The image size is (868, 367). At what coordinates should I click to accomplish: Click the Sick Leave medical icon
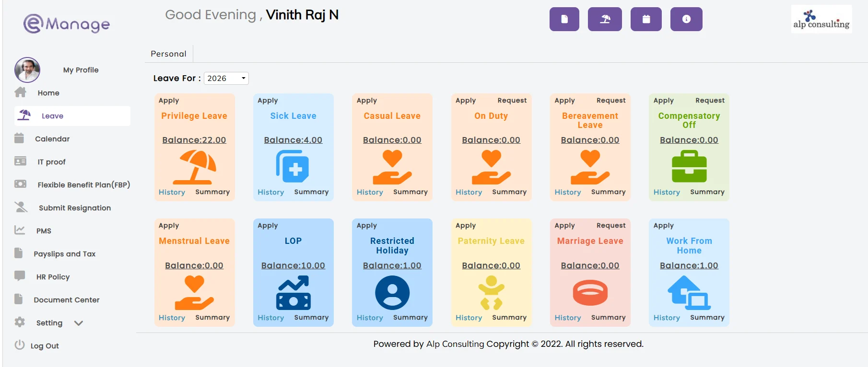293,166
